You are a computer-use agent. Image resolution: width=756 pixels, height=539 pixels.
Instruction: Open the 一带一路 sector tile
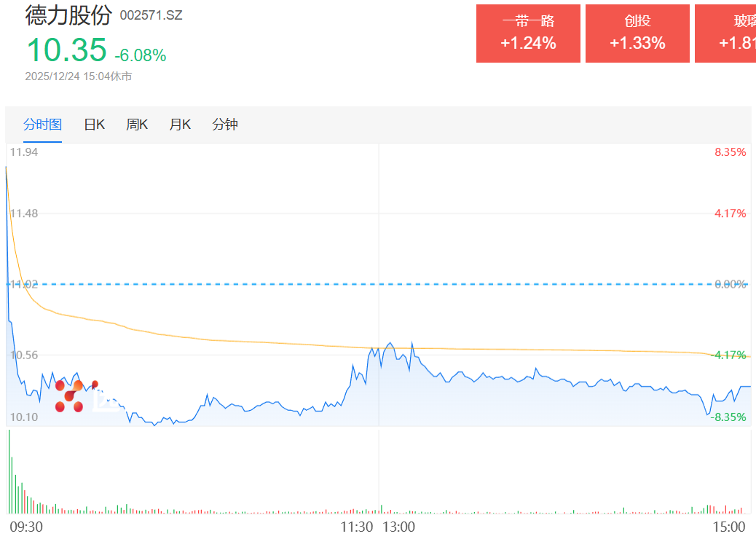pyautogui.click(x=528, y=34)
